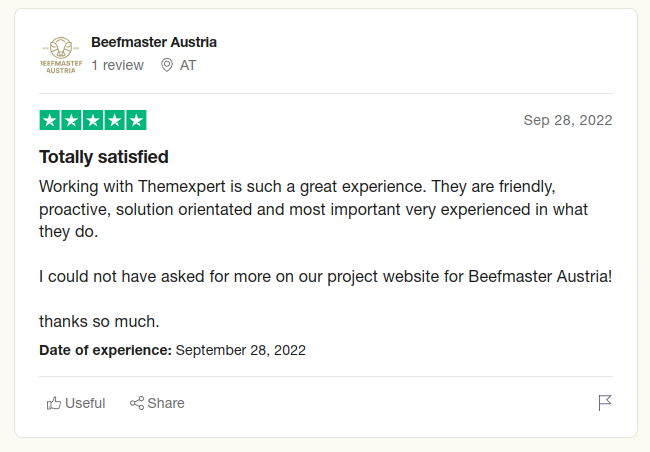Screen dimensions: 650x452
Task: Click the location pin icon
Action: pyautogui.click(x=167, y=65)
